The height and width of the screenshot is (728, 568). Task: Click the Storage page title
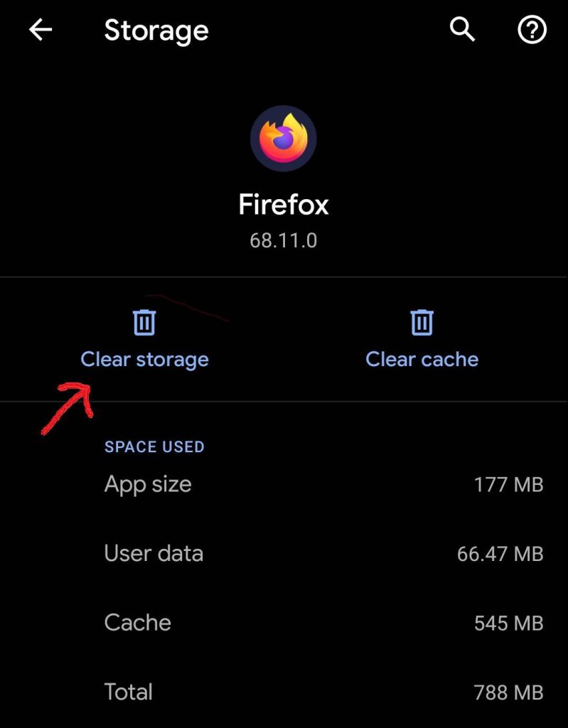coord(156,31)
